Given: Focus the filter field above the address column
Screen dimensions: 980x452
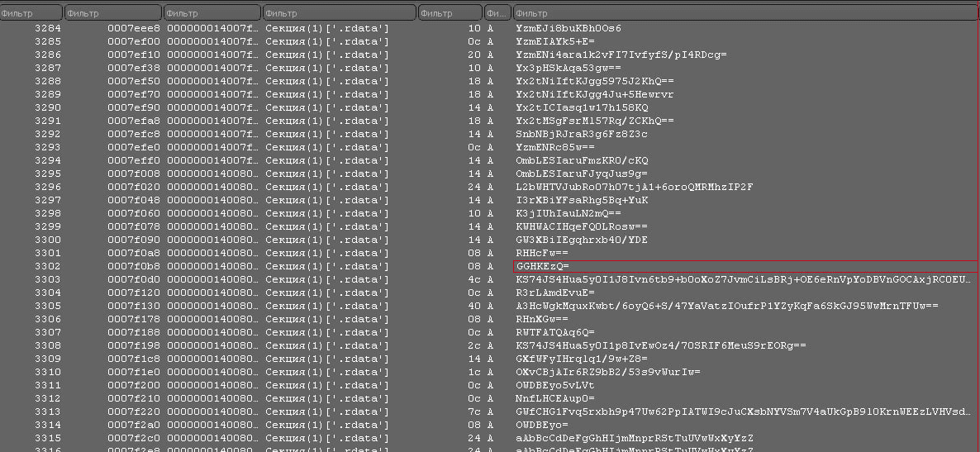Looking at the screenshot, I should click(x=212, y=13).
